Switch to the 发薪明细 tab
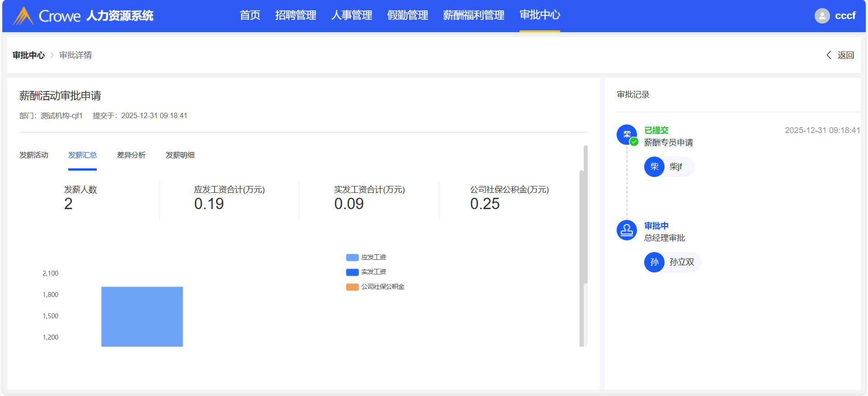Screen dimensions: 868x396 coord(180,155)
